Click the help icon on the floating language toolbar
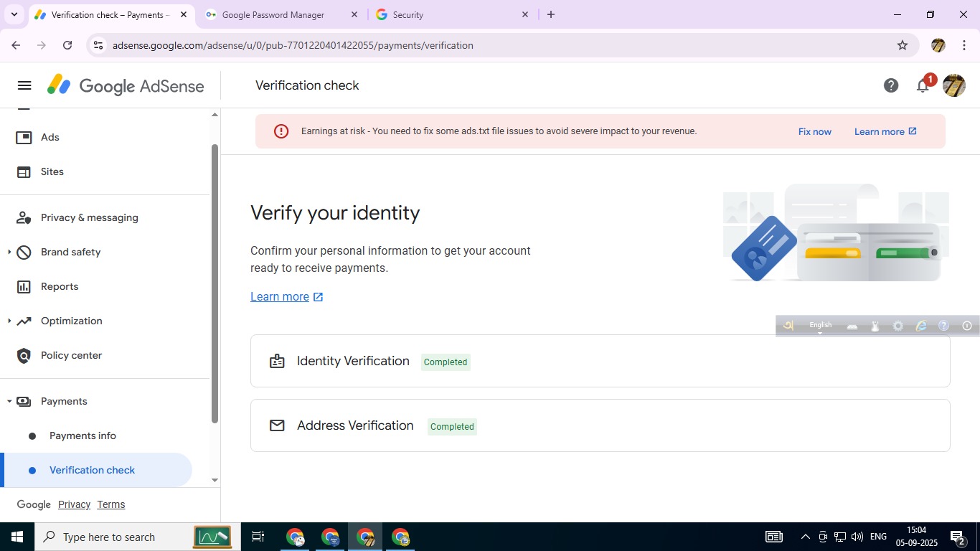Screen dimensions: 980x551 click(x=944, y=326)
